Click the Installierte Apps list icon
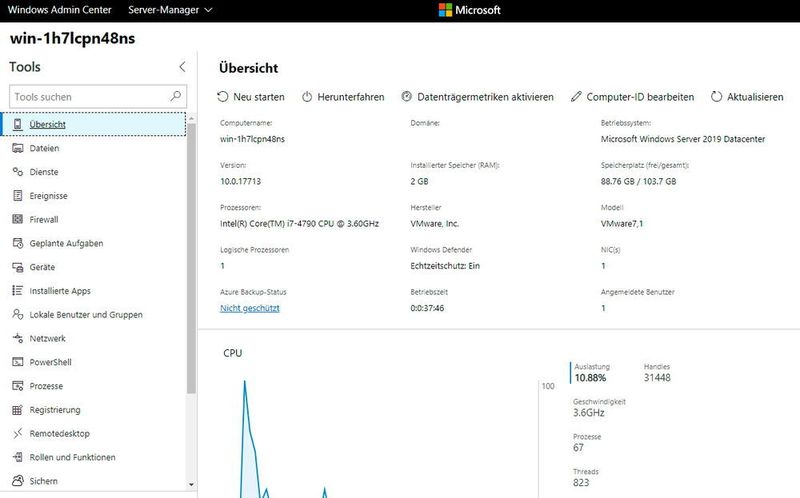The image size is (800, 498). pyautogui.click(x=18, y=291)
